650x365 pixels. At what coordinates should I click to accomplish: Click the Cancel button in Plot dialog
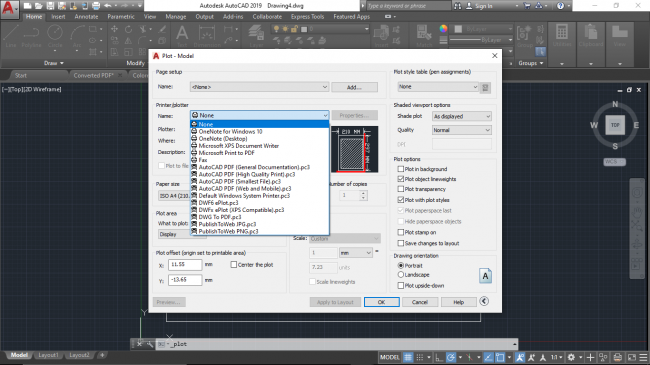[420, 302]
